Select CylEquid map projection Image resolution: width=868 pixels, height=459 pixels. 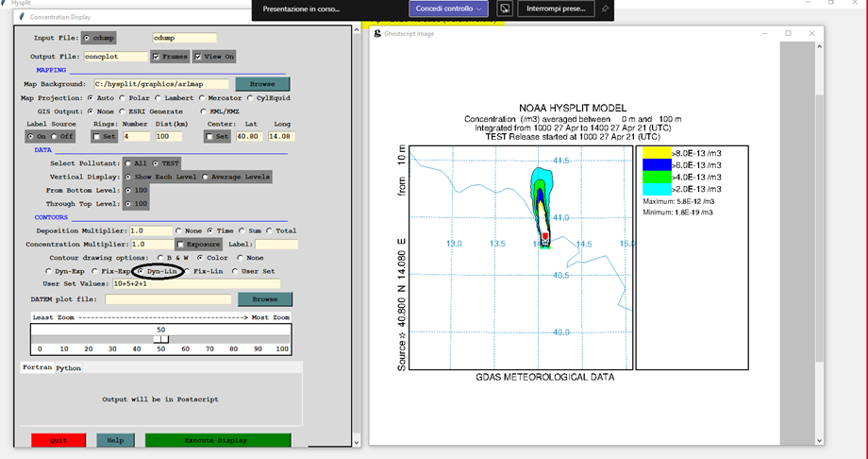(250, 98)
